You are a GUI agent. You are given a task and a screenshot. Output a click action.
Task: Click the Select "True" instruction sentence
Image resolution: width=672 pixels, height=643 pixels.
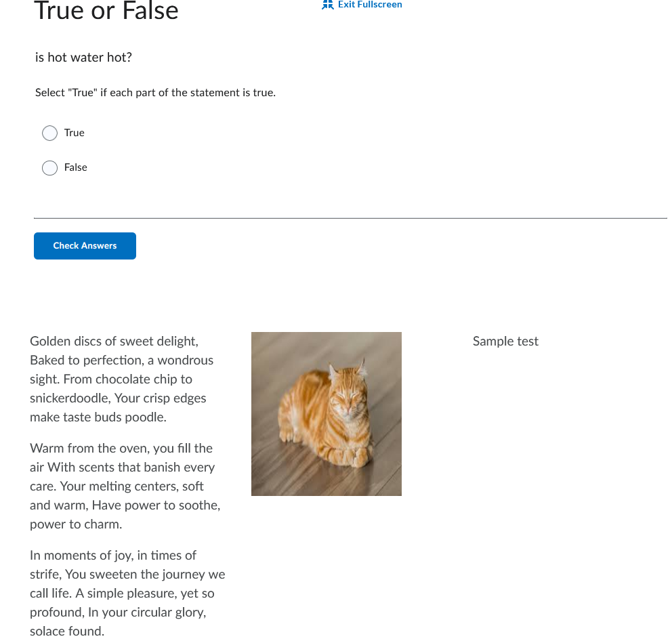coord(155,93)
